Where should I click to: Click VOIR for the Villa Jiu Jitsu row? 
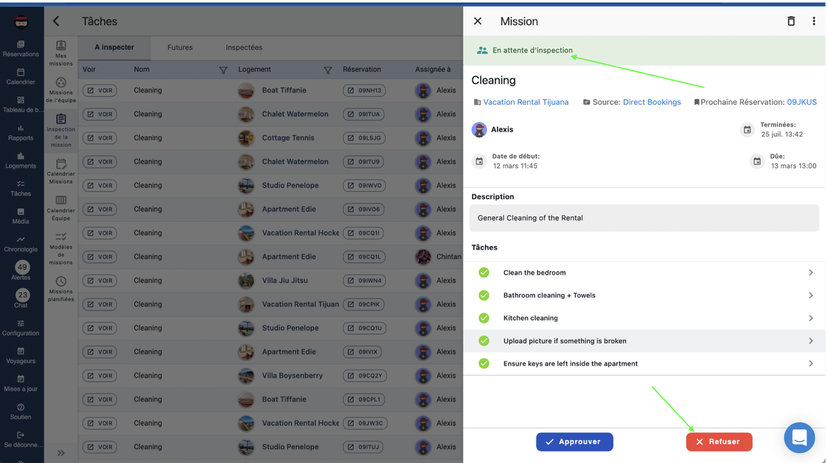(100, 280)
